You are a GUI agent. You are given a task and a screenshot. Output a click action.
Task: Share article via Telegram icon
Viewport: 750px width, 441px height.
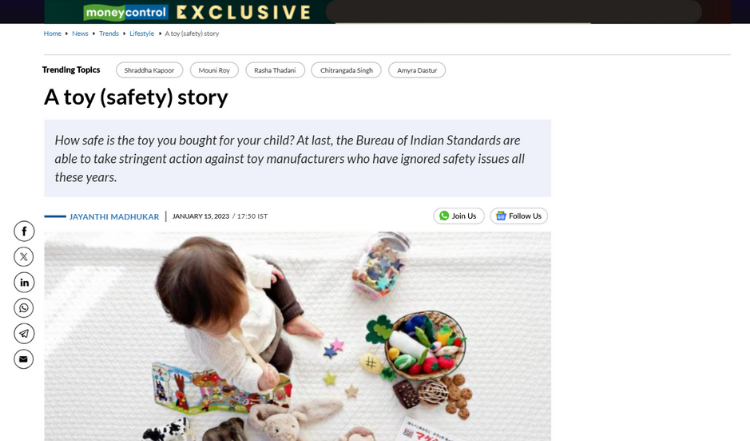click(x=23, y=333)
